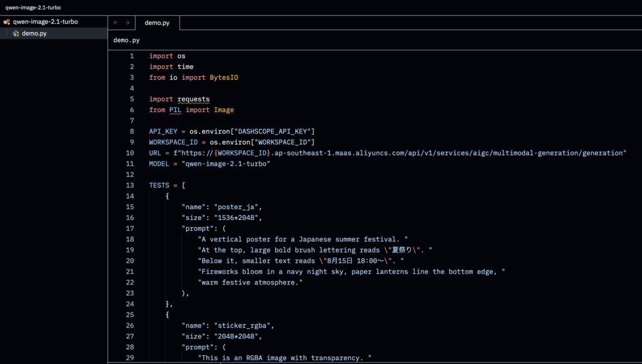Click the WORKSPACE_ID assignment on line 9
Screen dimensions: 642x364
pos(232,142)
